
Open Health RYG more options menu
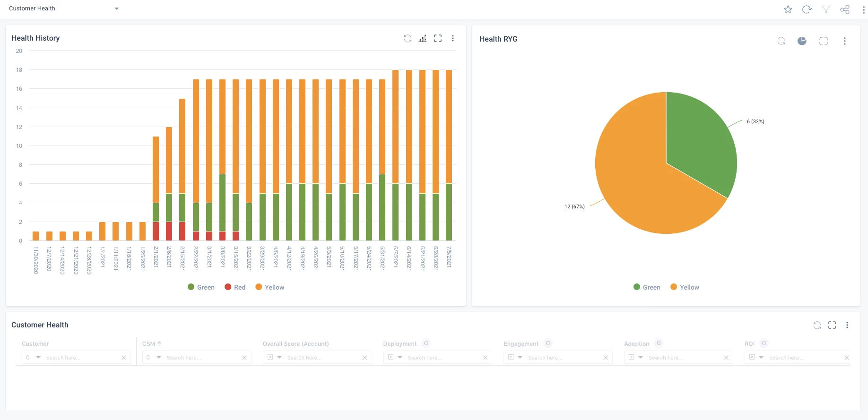coord(844,41)
